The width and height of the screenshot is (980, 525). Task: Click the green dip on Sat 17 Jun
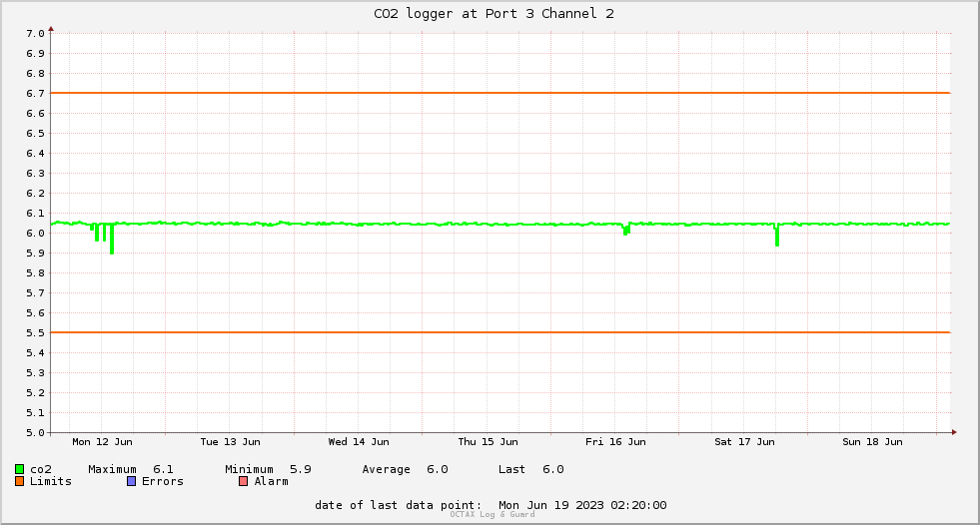pos(777,236)
